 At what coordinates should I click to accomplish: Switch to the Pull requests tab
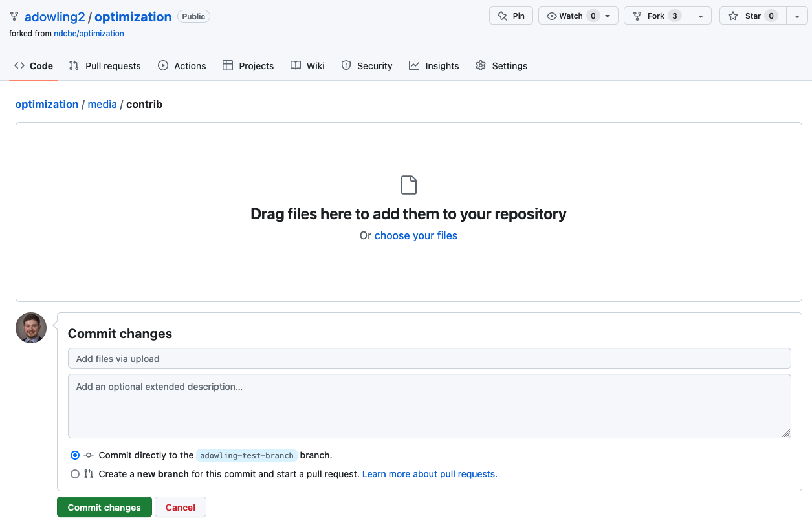click(105, 66)
